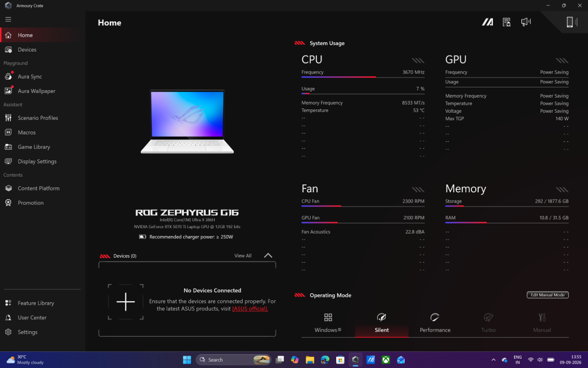This screenshot has height=368, width=588.
Task: Click the Edit Manual Mode button
Action: [548, 295]
